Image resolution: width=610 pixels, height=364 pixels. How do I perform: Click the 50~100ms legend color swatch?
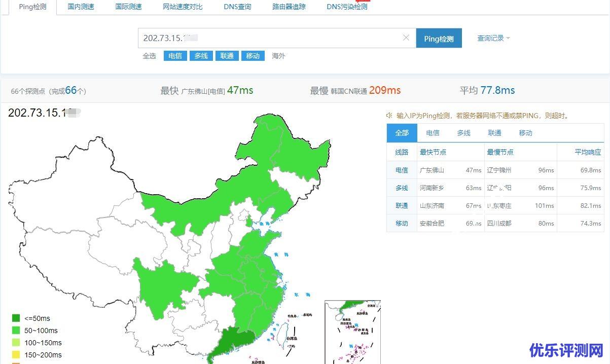[16, 331]
